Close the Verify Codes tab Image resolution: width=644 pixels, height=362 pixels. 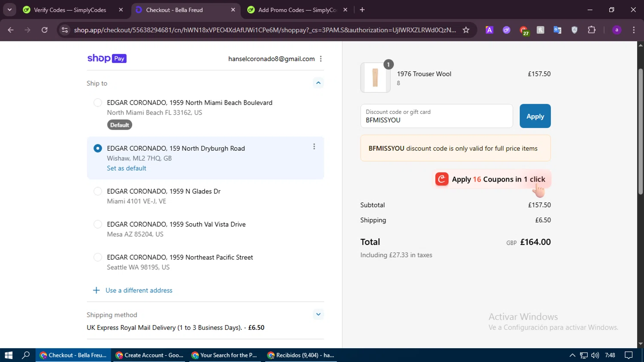tap(121, 10)
